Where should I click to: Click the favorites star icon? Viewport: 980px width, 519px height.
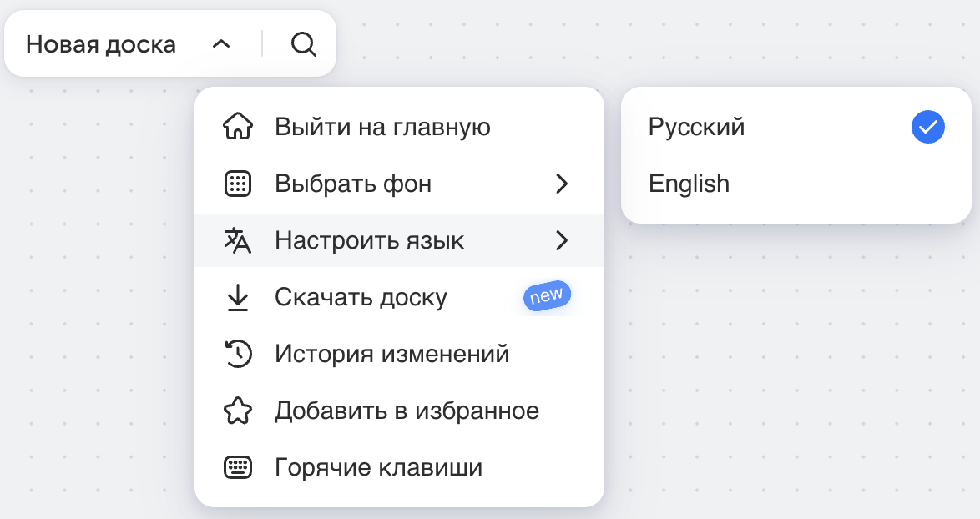pos(238,411)
